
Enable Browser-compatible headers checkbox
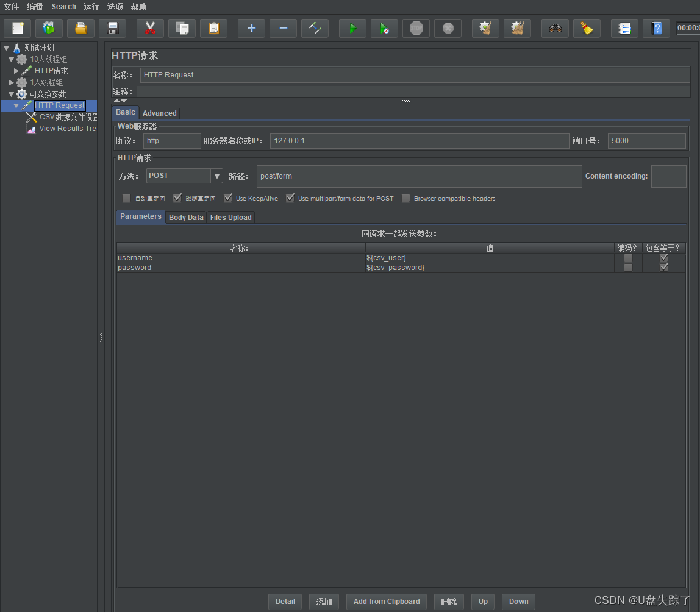[406, 198]
